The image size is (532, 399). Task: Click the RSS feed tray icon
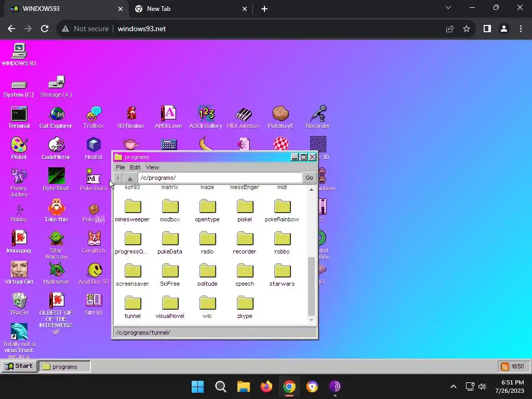click(504, 366)
